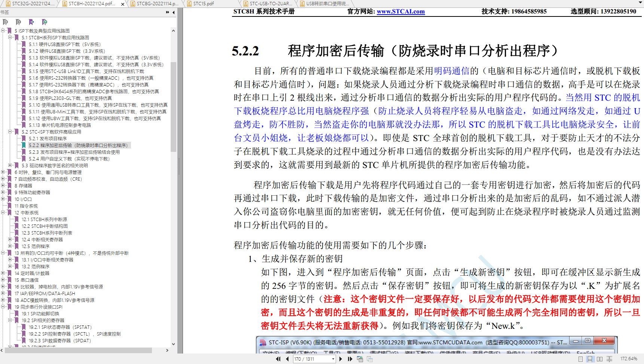This screenshot has height=364, width=644.
Task: Click the purple flag bookmark icon with green badge
Action: point(45,22)
